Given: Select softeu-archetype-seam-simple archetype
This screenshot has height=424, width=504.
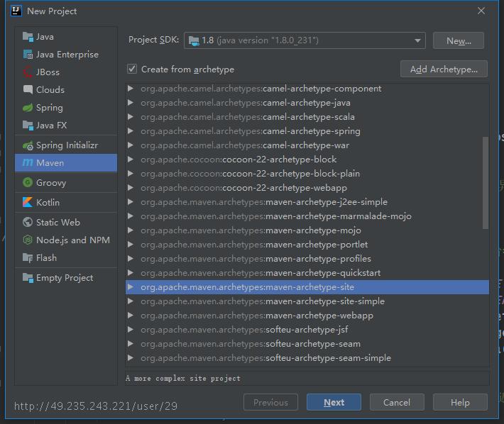Looking at the screenshot, I should click(307, 358).
